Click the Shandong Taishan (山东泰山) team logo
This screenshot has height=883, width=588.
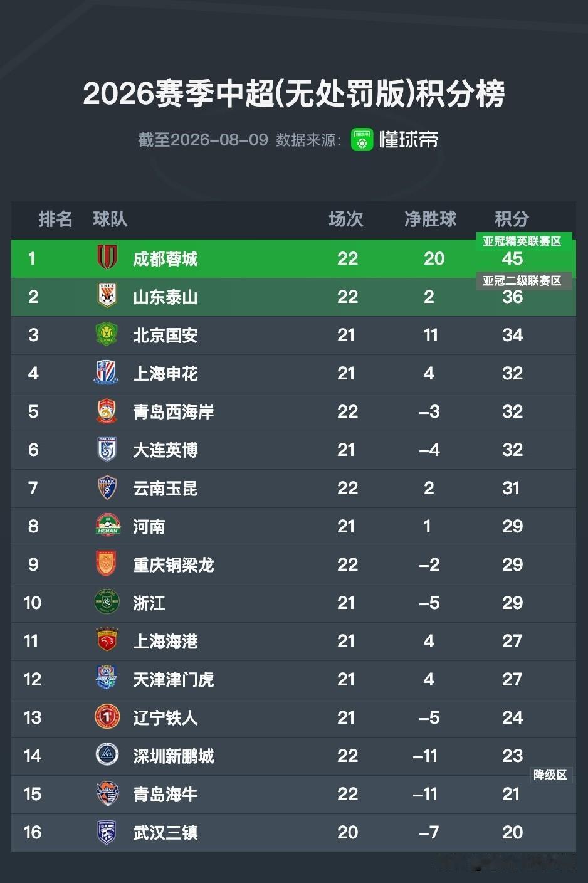pos(107,296)
